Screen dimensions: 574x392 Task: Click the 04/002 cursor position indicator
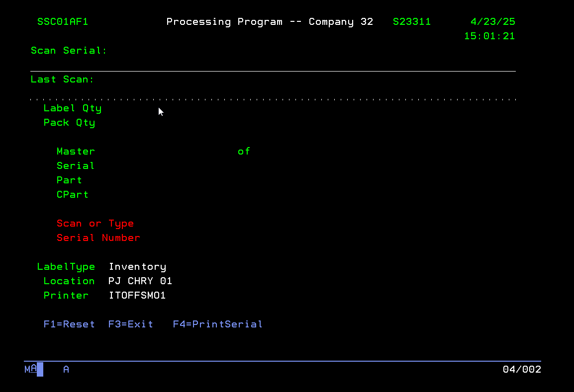tap(522, 369)
